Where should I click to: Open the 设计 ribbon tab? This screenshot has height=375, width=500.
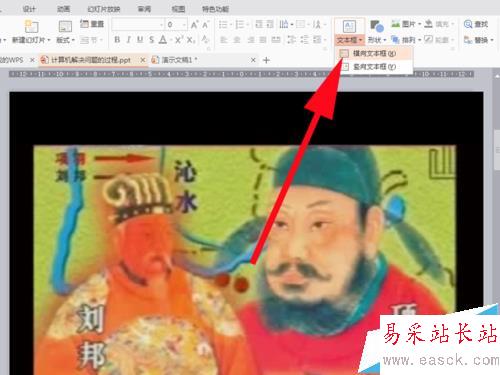tap(29, 9)
